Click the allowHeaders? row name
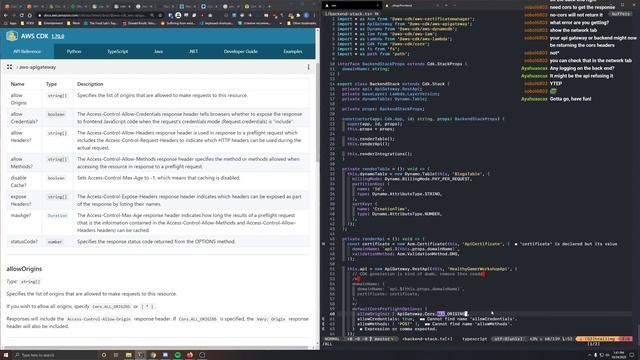640x360 pixels. (21, 136)
